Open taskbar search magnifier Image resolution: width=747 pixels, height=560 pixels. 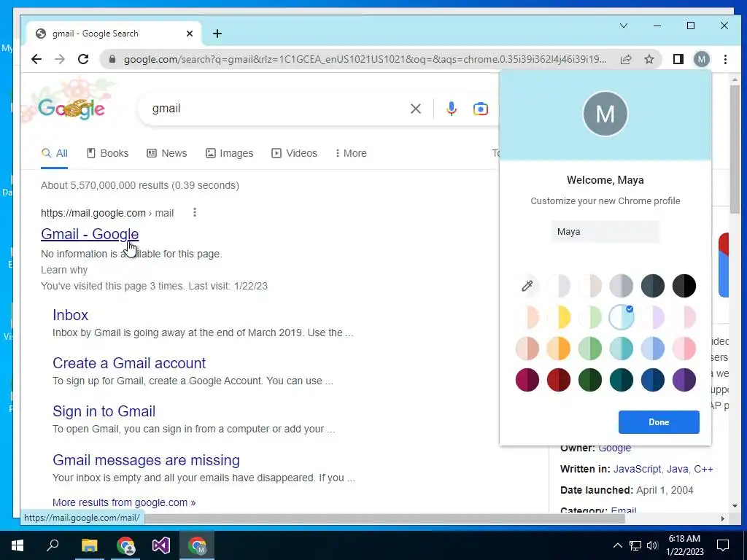(53, 545)
